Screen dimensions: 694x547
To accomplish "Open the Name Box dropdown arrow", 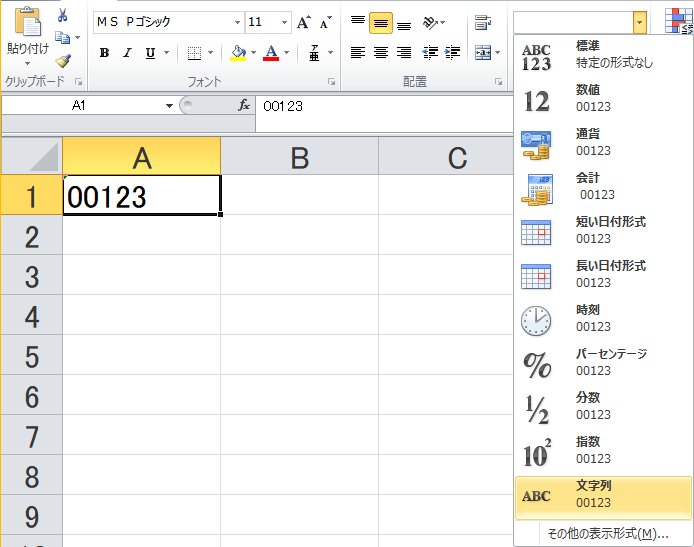I will 169,106.
